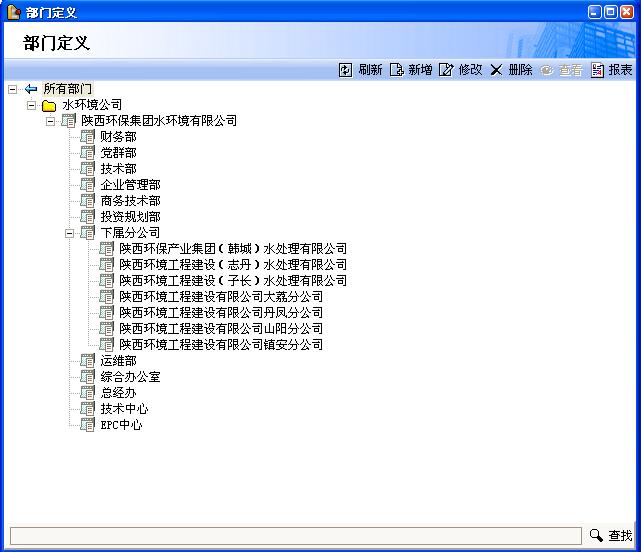Select the 综合办公室 department
This screenshot has height=552, width=641.
(x=130, y=377)
